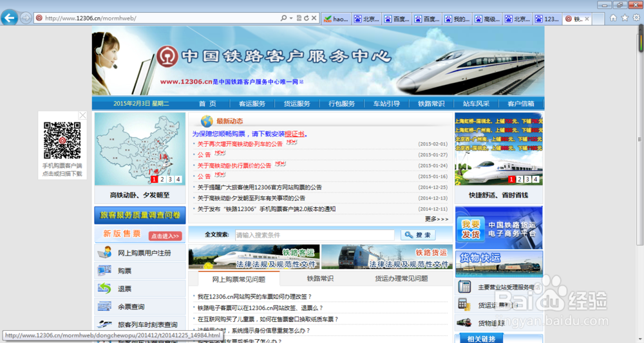Switch to the 123... browser tab
Image resolution: width=644 pixels, height=343 pixels.
coord(547,19)
